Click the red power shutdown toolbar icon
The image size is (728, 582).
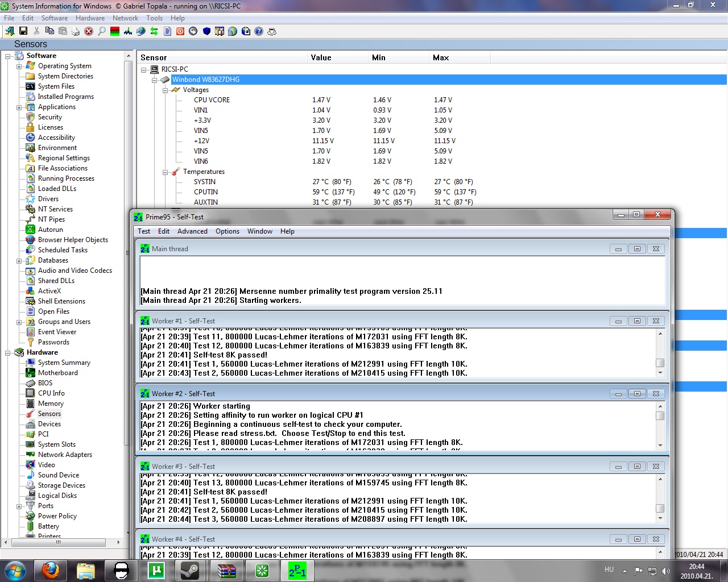[x=180, y=31]
